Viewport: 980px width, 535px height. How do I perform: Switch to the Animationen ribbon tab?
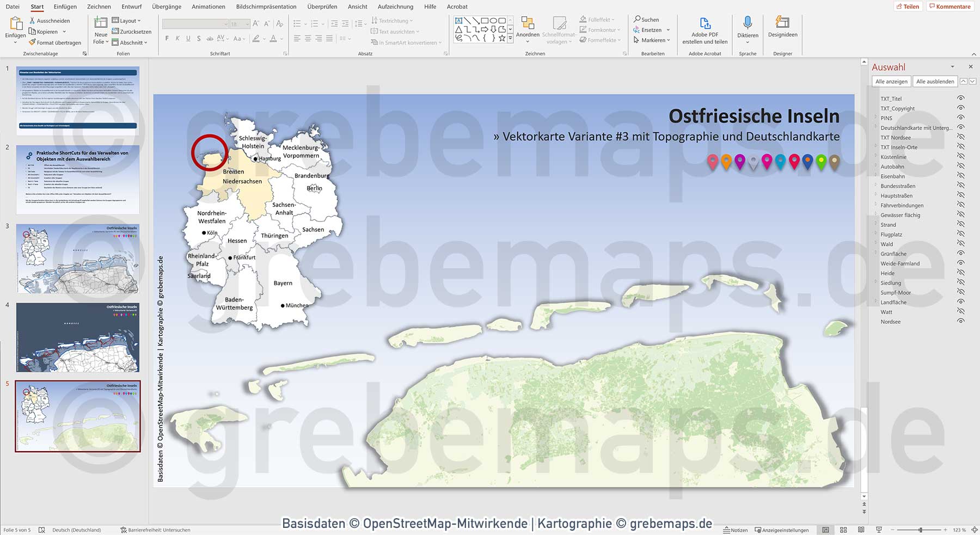pyautogui.click(x=208, y=7)
